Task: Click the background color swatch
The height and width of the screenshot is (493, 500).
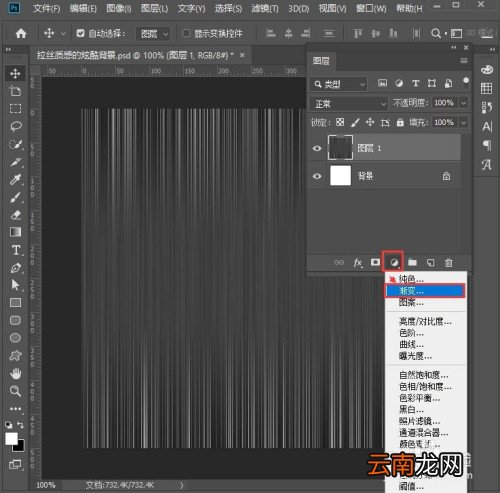Action: tap(20, 447)
